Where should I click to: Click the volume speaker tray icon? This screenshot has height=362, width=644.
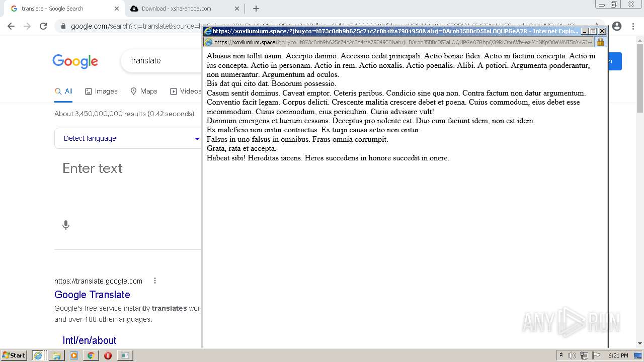pyautogui.click(x=572, y=355)
